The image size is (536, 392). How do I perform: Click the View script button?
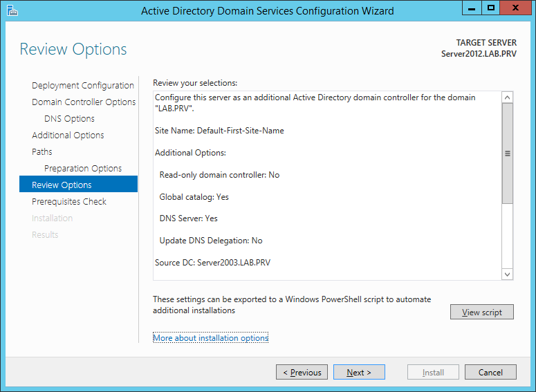pyautogui.click(x=481, y=312)
